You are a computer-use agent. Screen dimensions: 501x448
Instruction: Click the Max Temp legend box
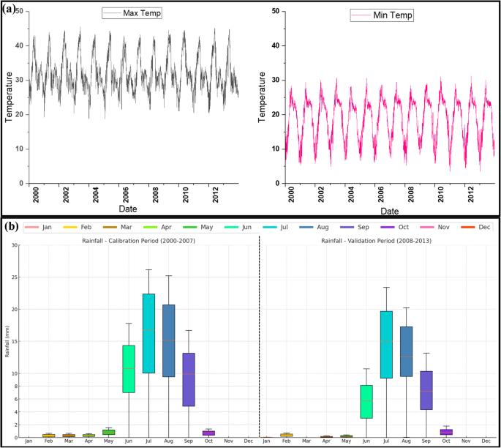point(132,13)
